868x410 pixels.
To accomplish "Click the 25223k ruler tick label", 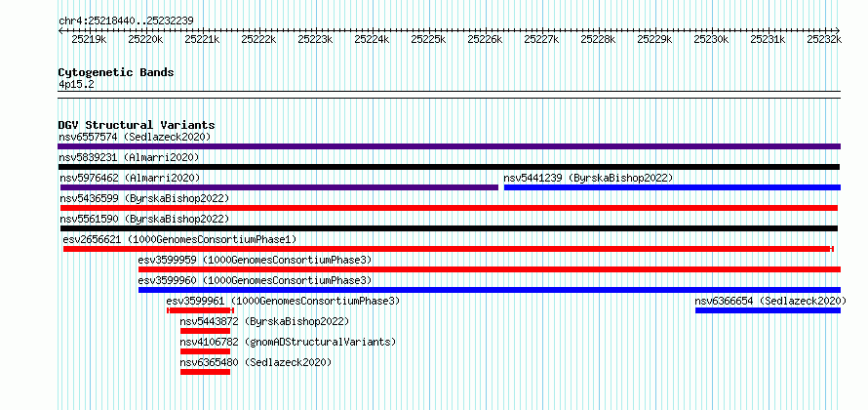I will click(315, 39).
